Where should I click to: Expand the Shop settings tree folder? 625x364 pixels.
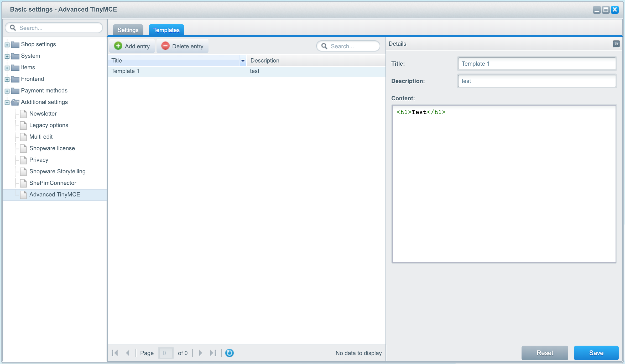(7, 44)
